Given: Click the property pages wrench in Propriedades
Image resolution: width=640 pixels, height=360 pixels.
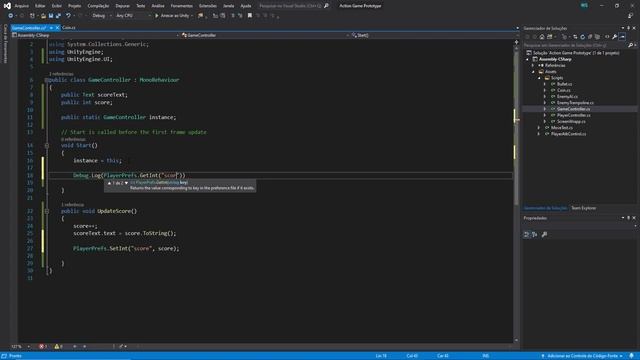Looking at the screenshot, I should 544,234.
